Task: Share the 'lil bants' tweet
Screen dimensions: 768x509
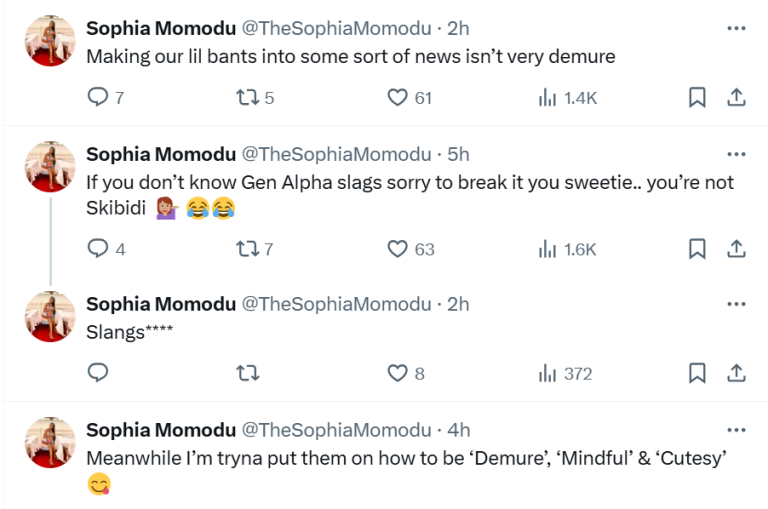Action: (735, 97)
